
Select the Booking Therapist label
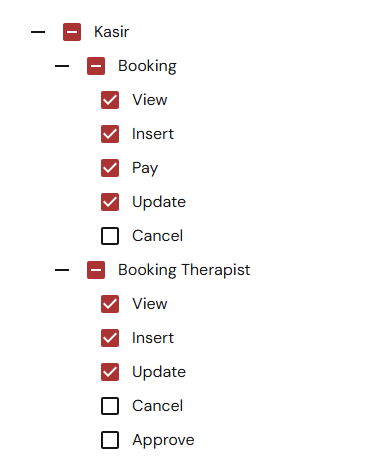[x=184, y=270]
